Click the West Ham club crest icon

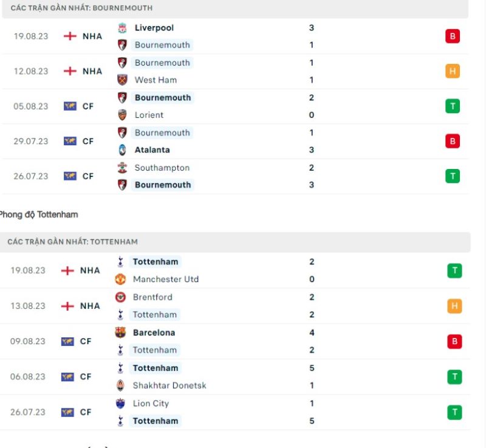tap(122, 80)
